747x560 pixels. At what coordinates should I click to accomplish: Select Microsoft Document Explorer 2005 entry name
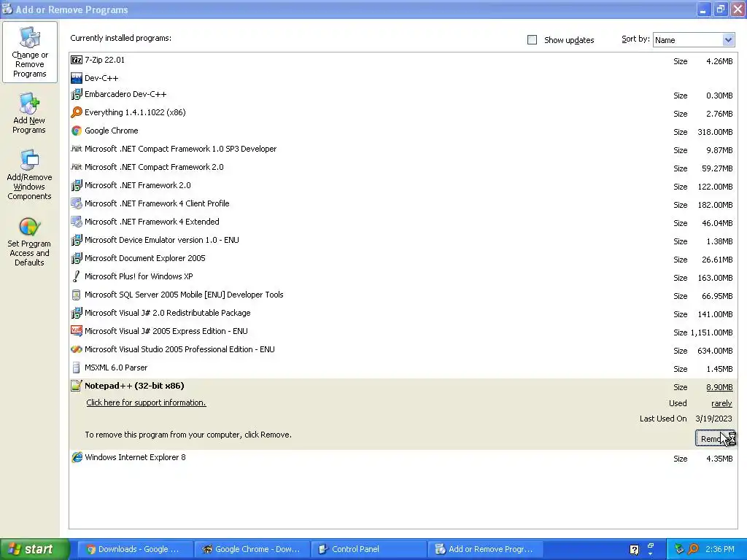145,258
